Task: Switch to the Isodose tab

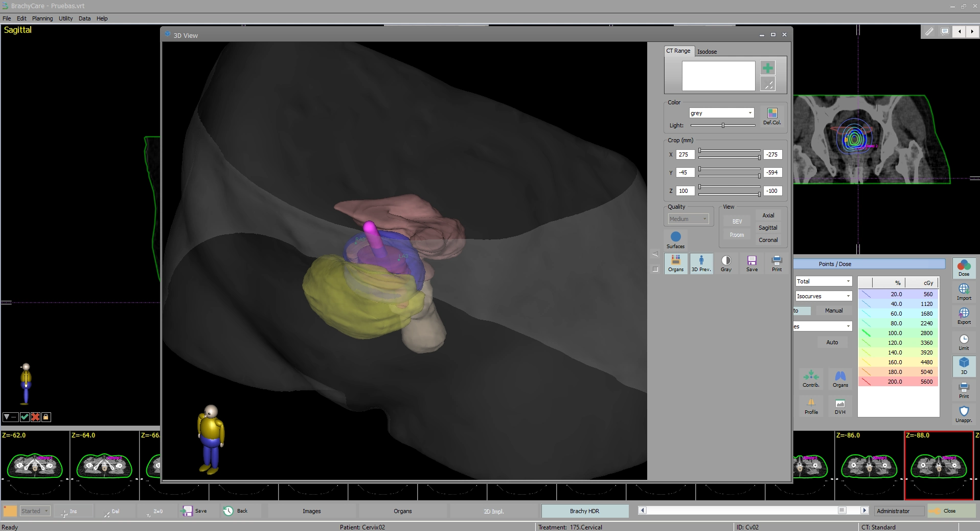Action: (707, 52)
